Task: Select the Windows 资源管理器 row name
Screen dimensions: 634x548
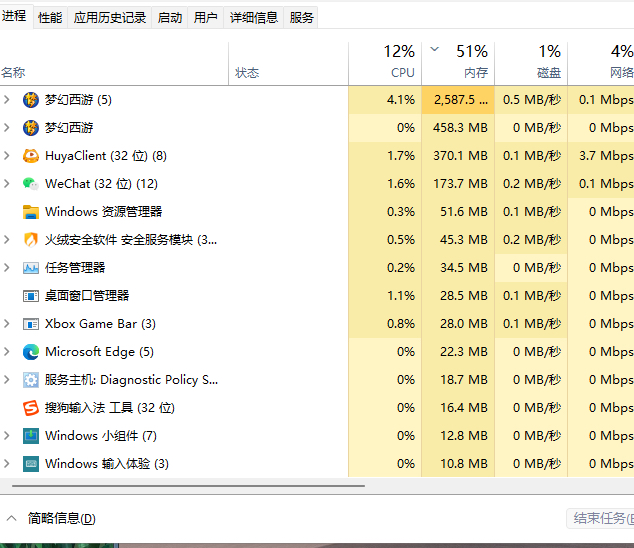Action: coord(104,212)
